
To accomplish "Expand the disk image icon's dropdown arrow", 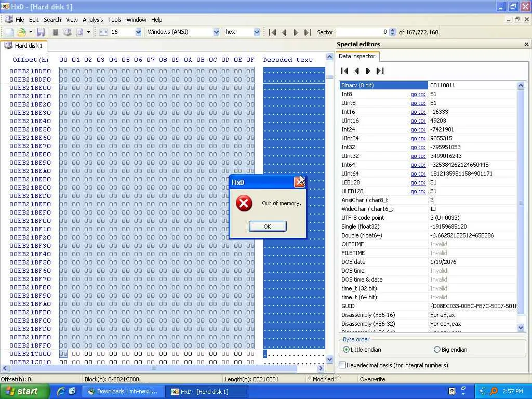I will click(x=88, y=32).
